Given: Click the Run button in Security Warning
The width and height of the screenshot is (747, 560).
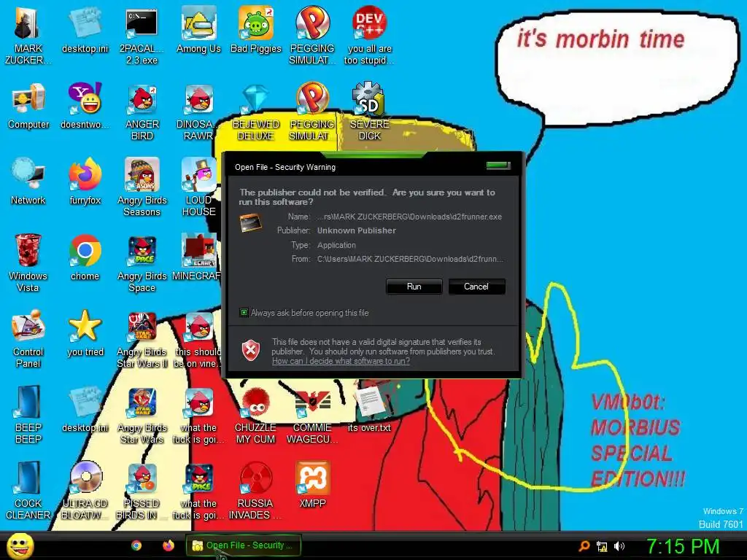Looking at the screenshot, I should pyautogui.click(x=414, y=287).
